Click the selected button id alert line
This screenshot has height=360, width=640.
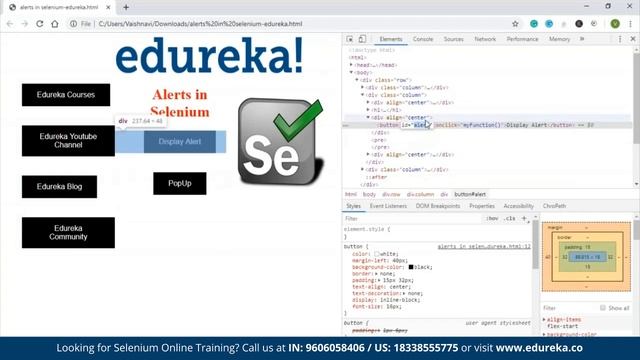[x=486, y=125]
